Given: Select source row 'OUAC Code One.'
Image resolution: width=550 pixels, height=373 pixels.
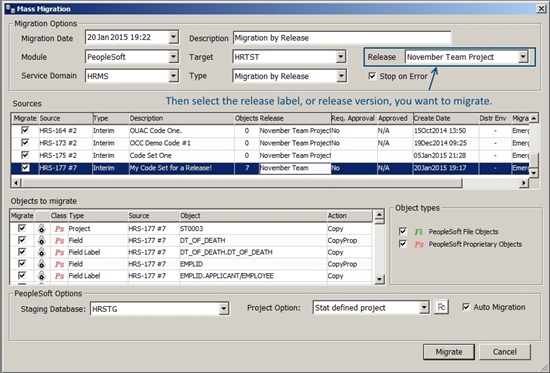Looking at the screenshot, I should pos(270,131).
